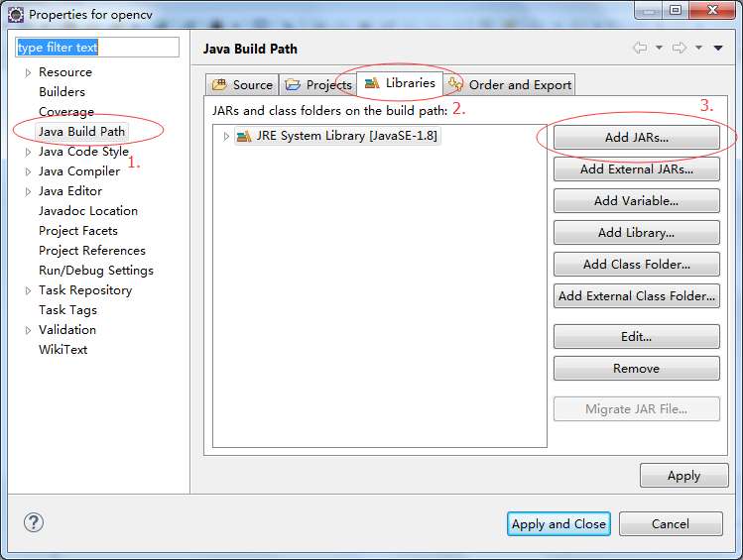Select Java Code Style tree item

(84, 152)
